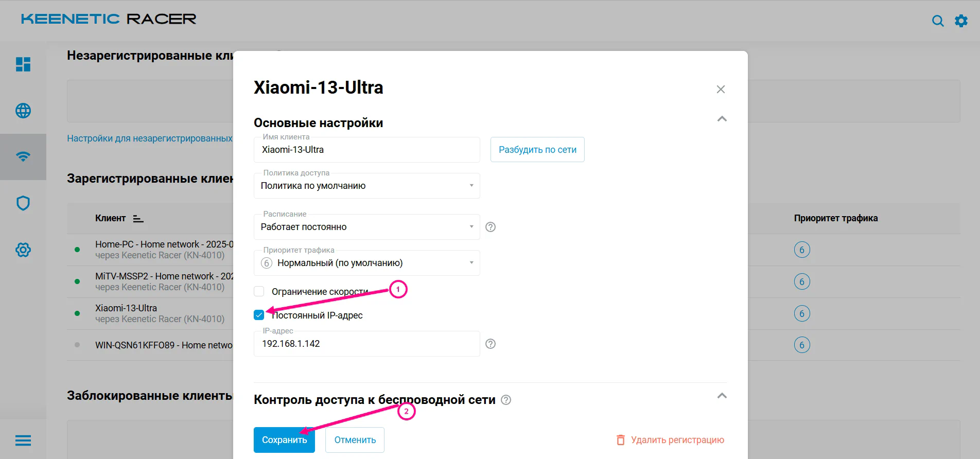The width and height of the screenshot is (980, 459).
Task: Click the help icon next to Расписание
Action: click(491, 227)
